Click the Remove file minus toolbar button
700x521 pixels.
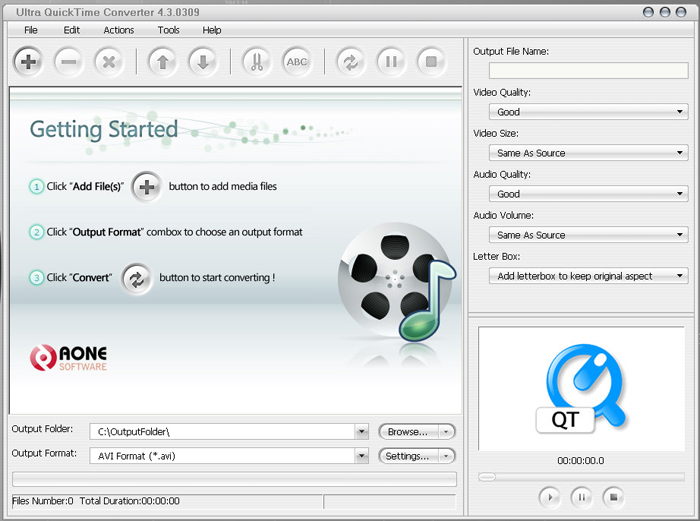coord(68,62)
